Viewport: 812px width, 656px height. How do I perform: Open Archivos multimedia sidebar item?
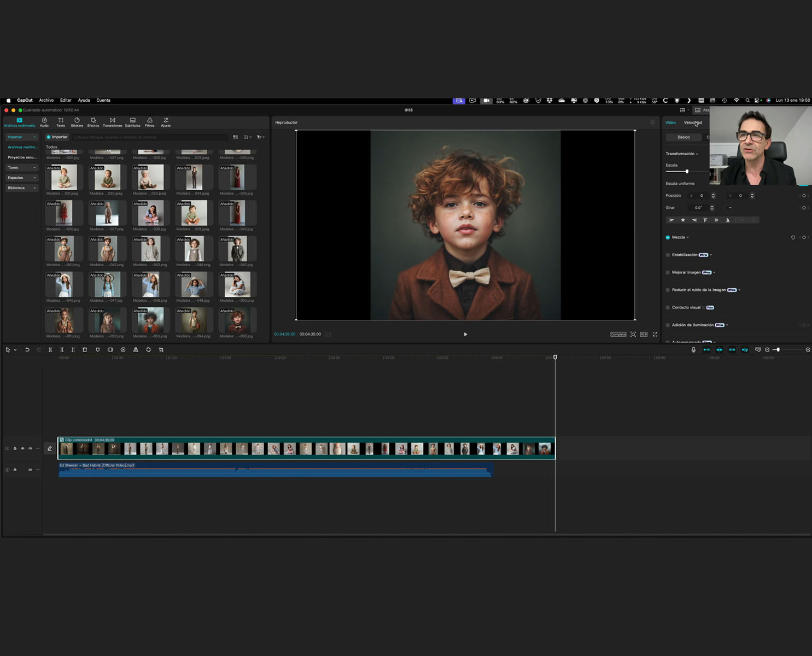tap(22, 148)
